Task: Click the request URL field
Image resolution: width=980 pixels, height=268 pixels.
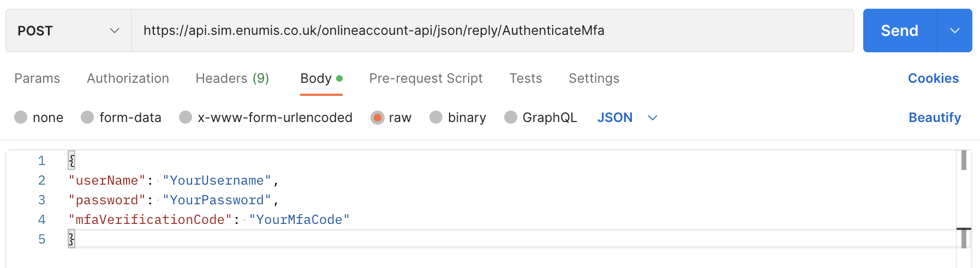Action: click(491, 31)
